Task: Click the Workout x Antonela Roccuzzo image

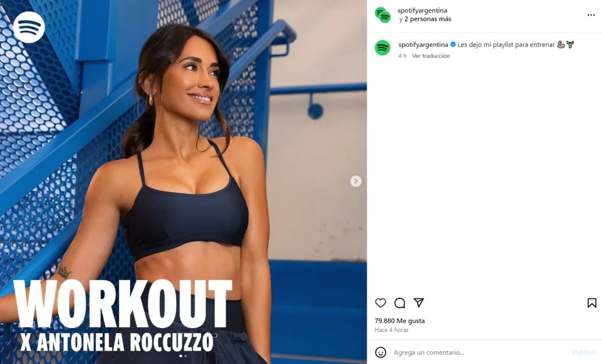Action: tap(183, 182)
